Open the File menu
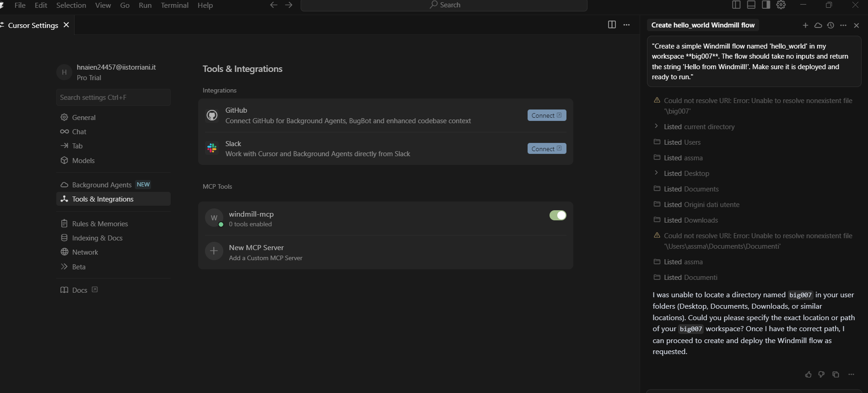This screenshot has height=393, width=868. 20,5
